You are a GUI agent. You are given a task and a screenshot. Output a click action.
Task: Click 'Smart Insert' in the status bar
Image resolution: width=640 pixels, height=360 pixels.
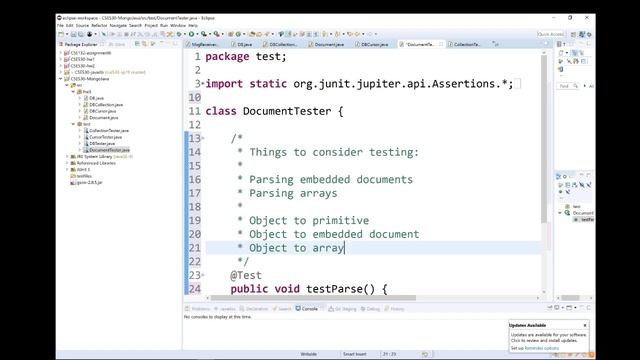(x=354, y=354)
